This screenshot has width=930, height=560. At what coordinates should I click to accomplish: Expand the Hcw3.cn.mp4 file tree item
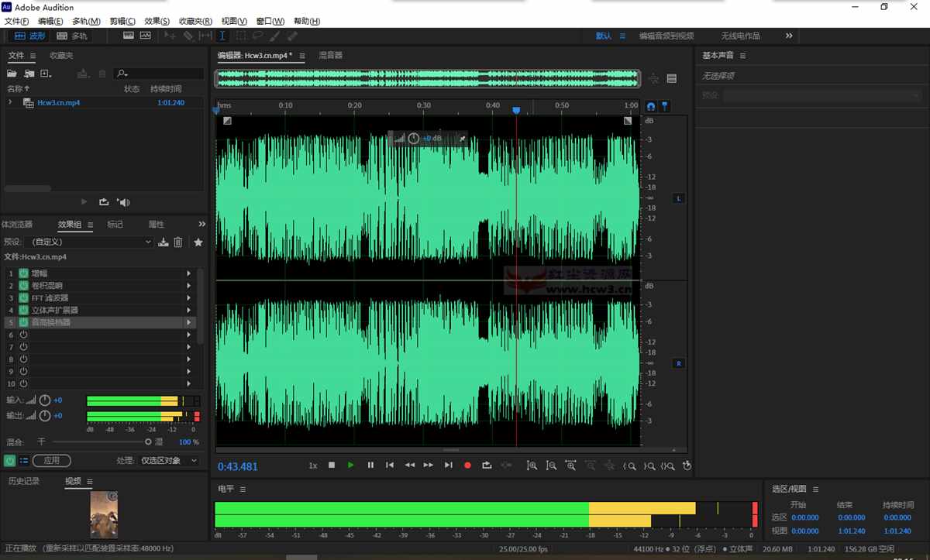[x=10, y=102]
